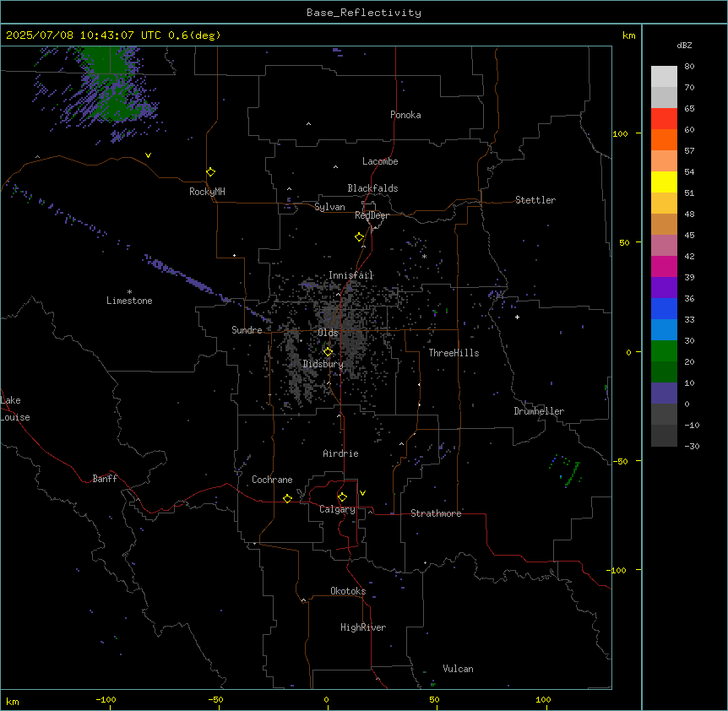728x711 pixels.
Task: Click the yellow diamond marker above Calgary label
Action: pyautogui.click(x=342, y=497)
